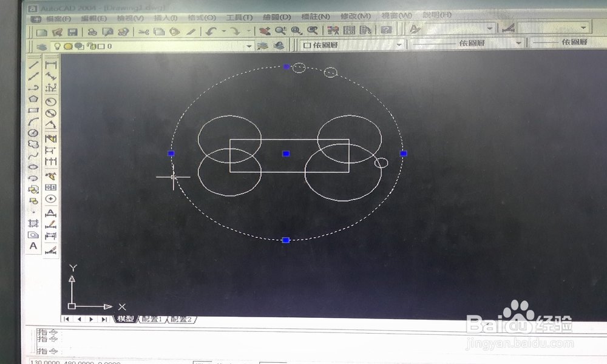Image resolution: width=607 pixels, height=364 pixels.
Task: Open the 繪圖(D) menu
Action: click(277, 17)
